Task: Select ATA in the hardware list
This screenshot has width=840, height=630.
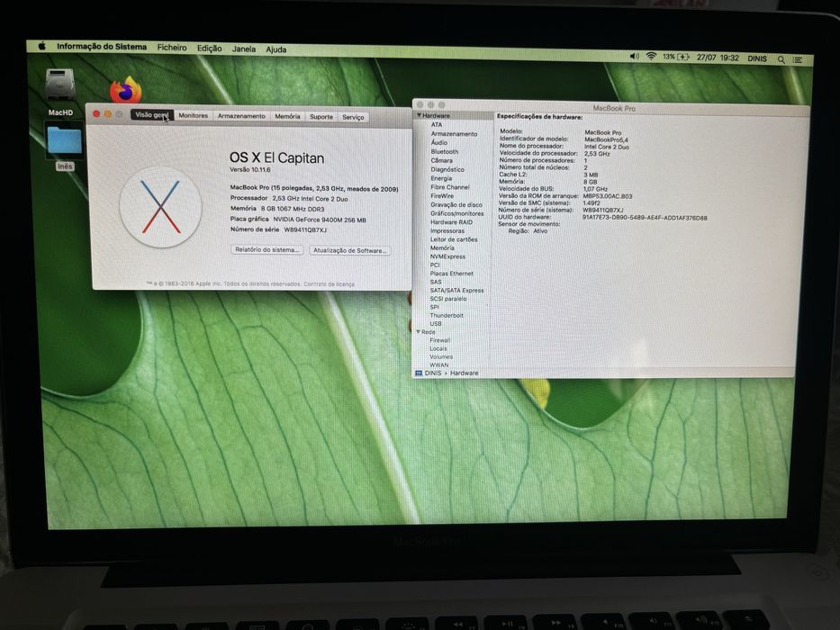Action: pyautogui.click(x=437, y=125)
